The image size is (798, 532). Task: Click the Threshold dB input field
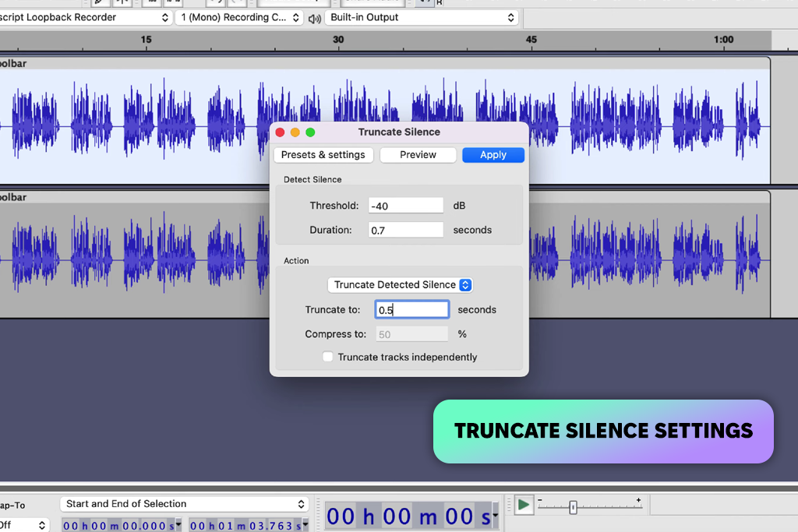405,206
